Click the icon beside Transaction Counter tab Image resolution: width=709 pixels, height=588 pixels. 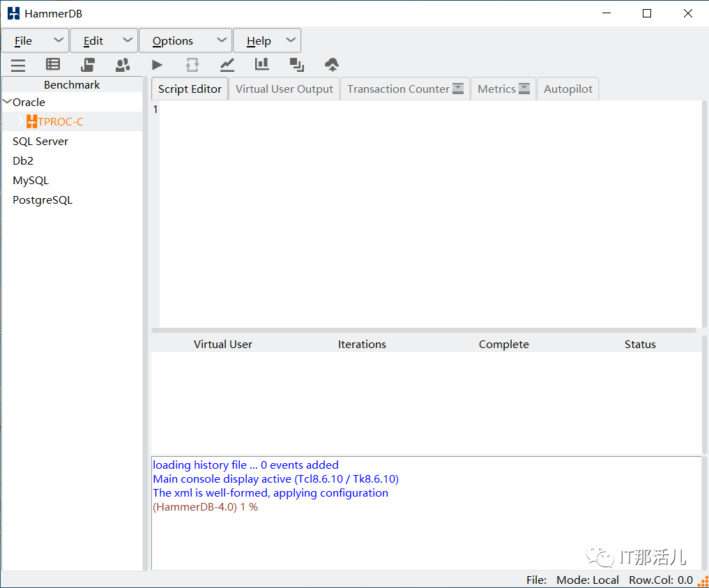(x=458, y=89)
